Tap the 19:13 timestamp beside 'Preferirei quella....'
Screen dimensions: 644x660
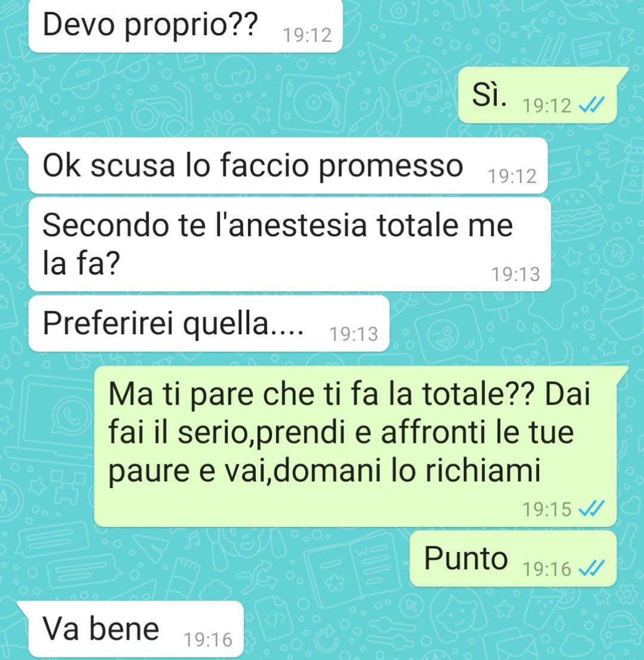354,334
